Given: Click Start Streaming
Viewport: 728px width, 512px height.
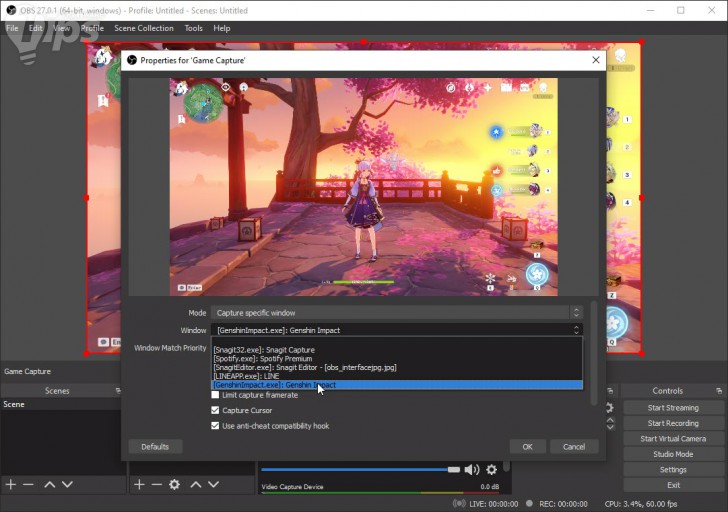Looking at the screenshot, I should click(x=673, y=408).
